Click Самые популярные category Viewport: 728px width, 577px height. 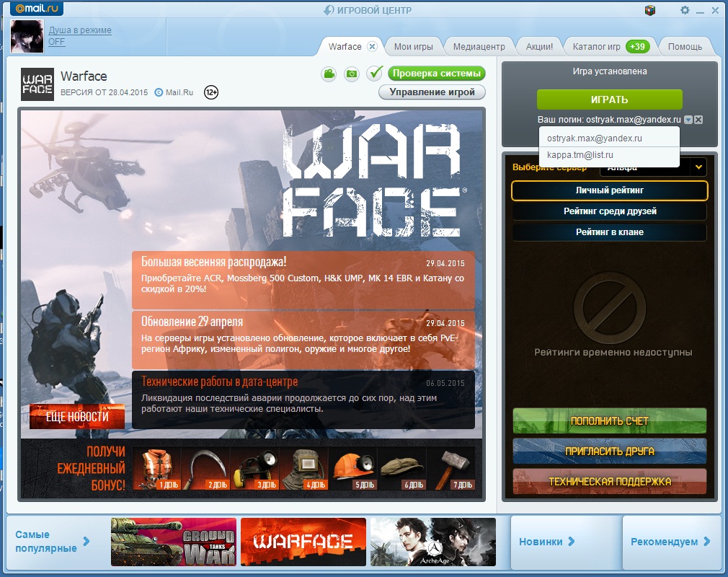tap(46, 541)
